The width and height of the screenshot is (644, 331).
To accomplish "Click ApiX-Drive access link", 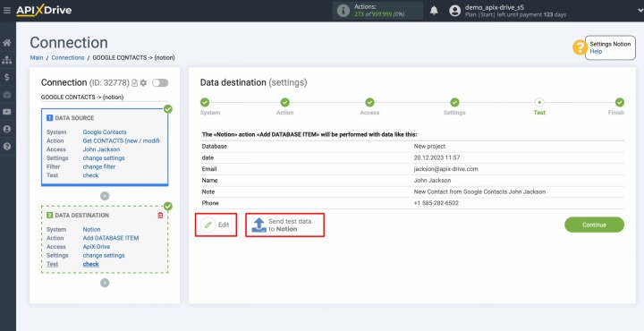I will coord(97,247).
